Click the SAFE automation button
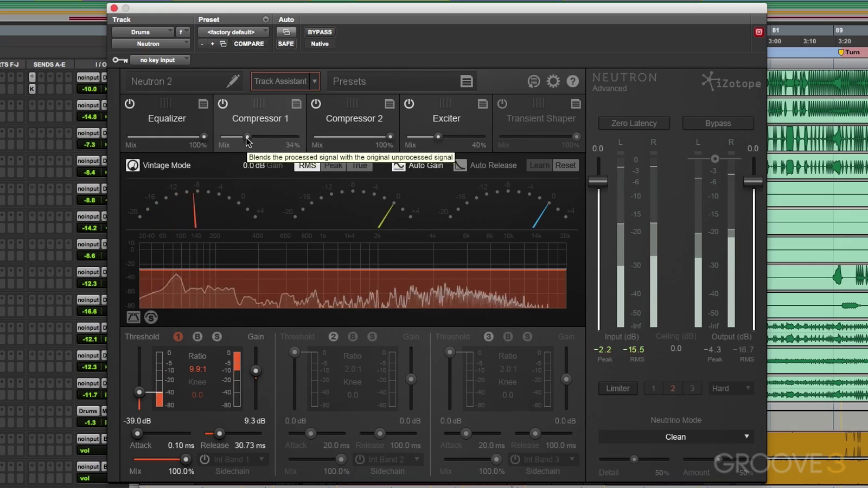The width and height of the screenshot is (868, 488). [x=286, y=44]
